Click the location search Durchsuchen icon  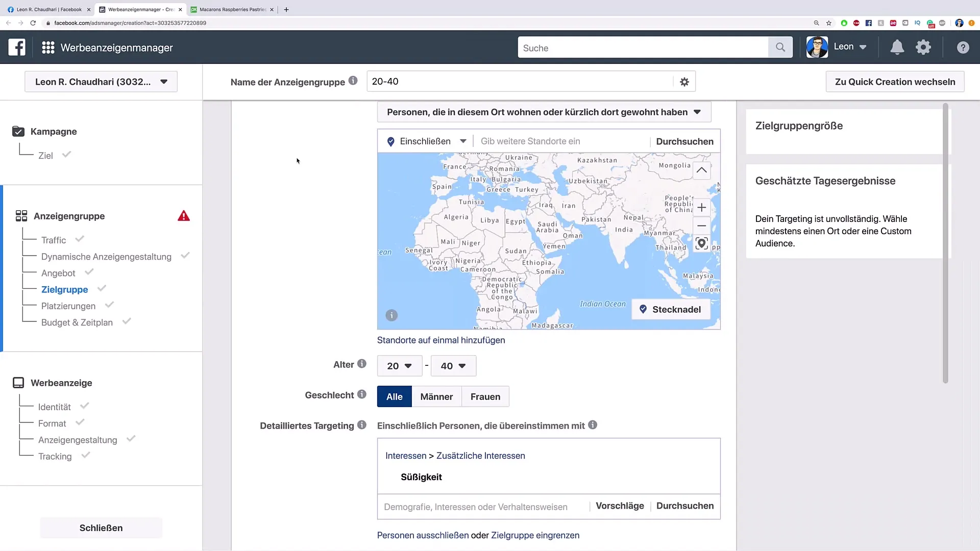click(x=684, y=141)
